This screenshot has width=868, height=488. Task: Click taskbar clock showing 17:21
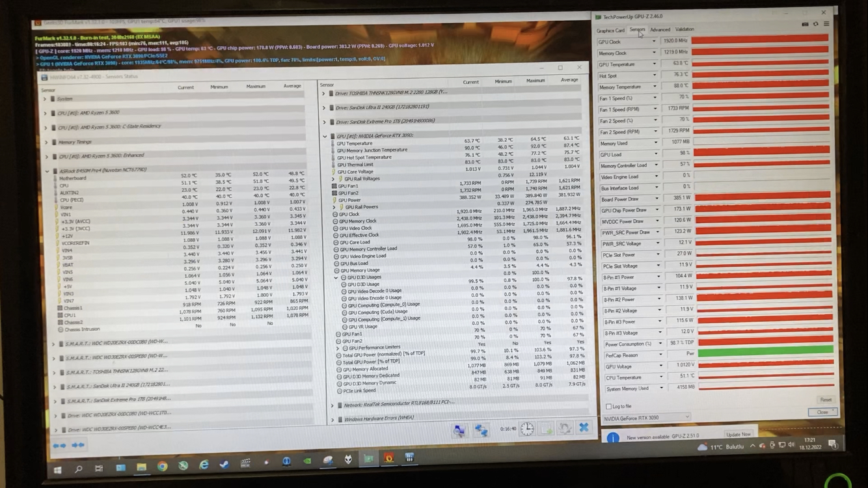pos(809,444)
